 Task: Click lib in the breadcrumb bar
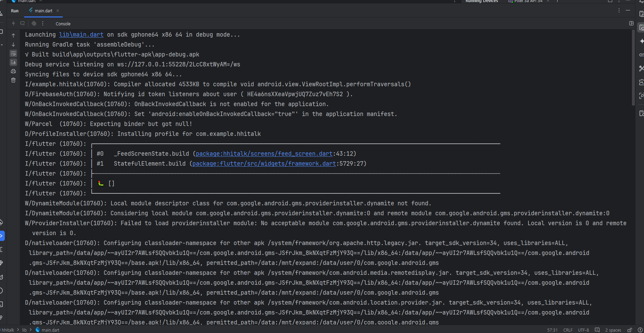tap(24, 330)
